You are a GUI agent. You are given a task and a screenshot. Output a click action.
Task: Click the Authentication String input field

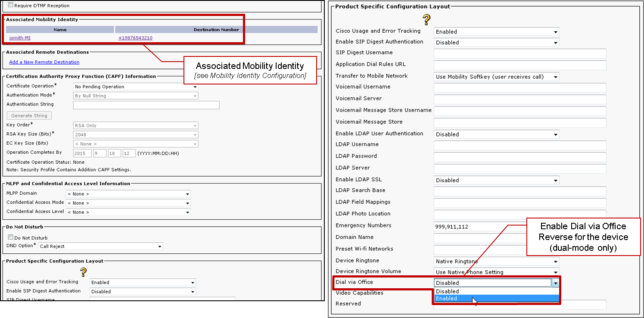click(x=146, y=105)
